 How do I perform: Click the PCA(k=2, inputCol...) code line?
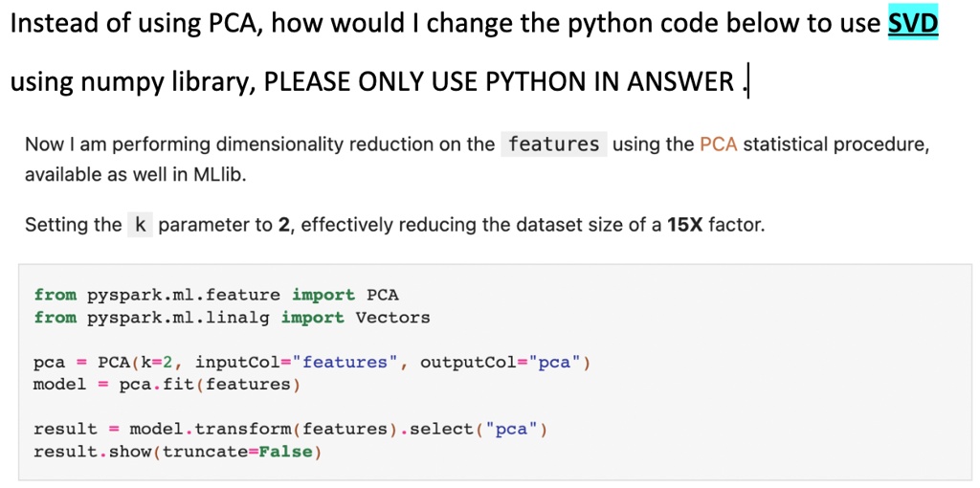312,363
